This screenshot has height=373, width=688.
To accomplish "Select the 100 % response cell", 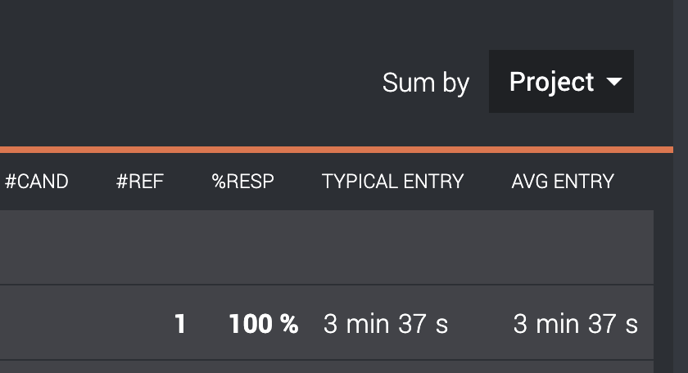I will click(x=264, y=324).
